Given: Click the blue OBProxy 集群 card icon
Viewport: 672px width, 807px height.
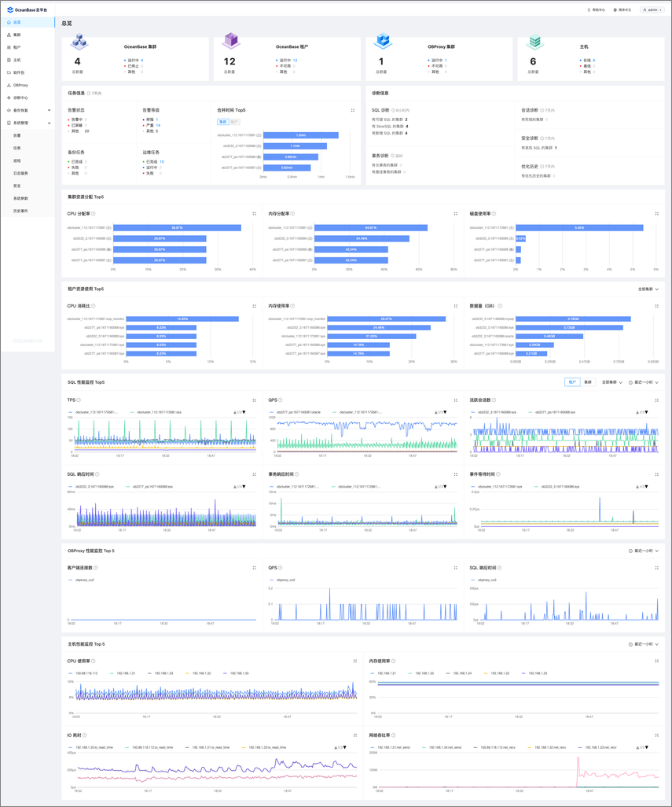Looking at the screenshot, I should tap(383, 41).
